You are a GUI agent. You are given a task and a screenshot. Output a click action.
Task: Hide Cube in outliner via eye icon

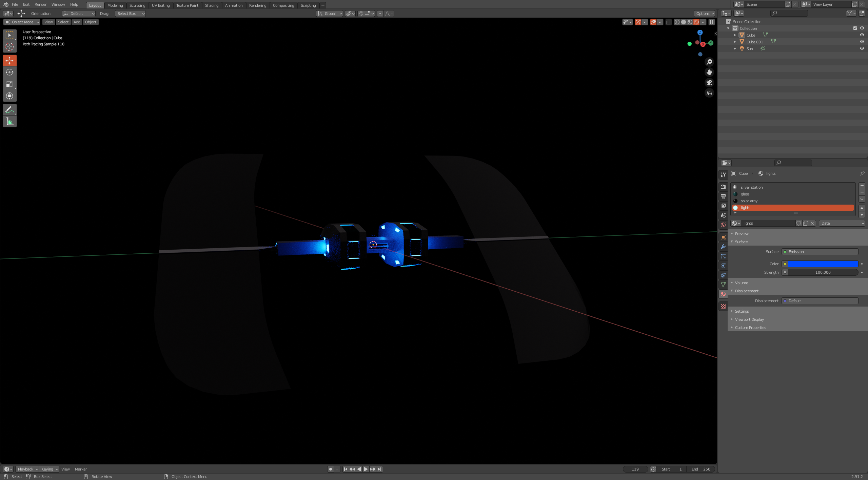(x=862, y=35)
